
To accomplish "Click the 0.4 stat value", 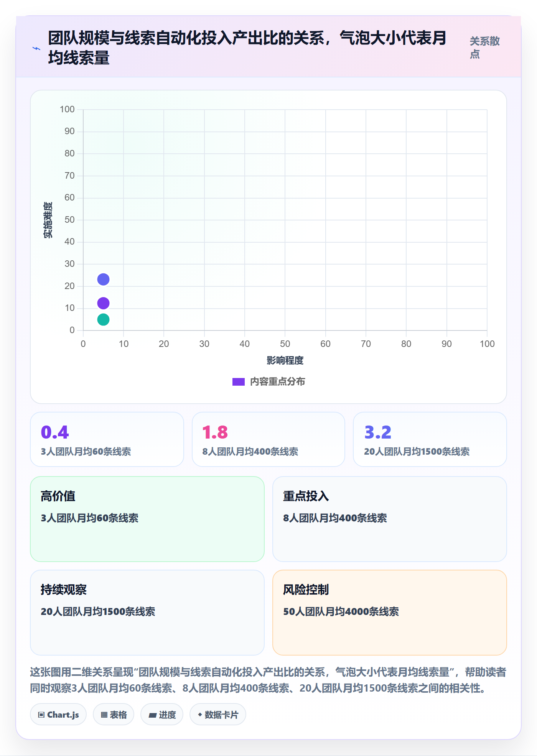I will (x=55, y=432).
